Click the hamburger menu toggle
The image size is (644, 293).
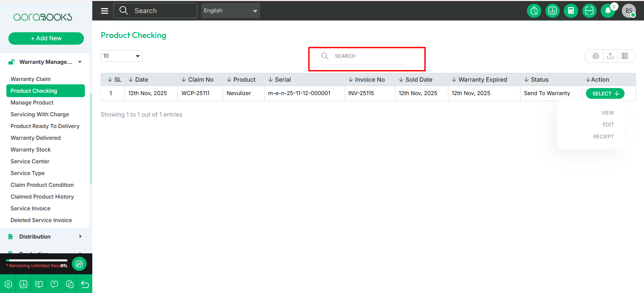point(105,11)
